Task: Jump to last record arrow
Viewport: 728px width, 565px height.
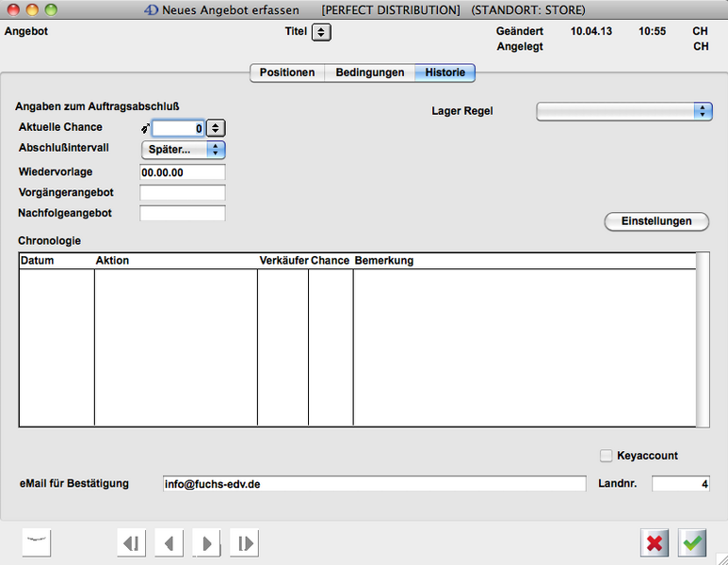Action: [243, 542]
